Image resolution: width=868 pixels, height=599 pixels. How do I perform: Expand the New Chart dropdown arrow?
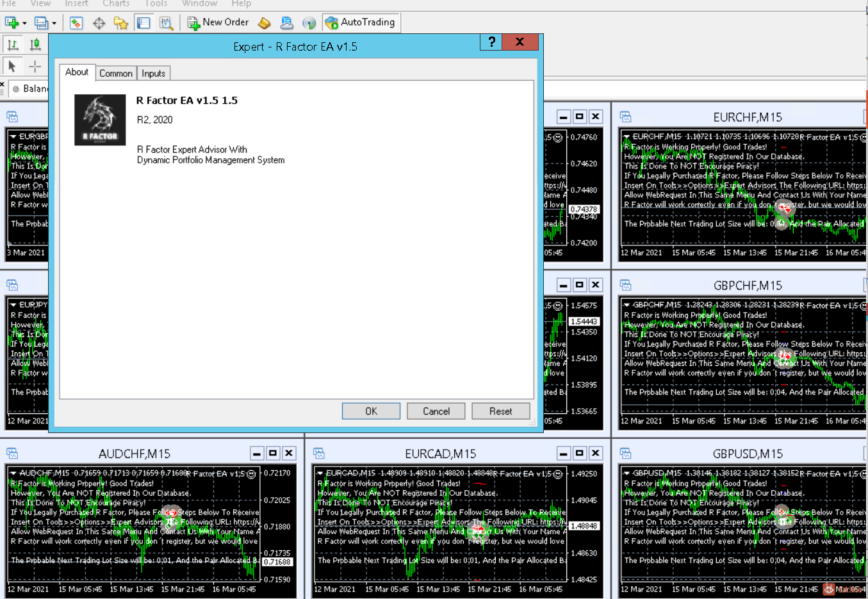[24, 23]
